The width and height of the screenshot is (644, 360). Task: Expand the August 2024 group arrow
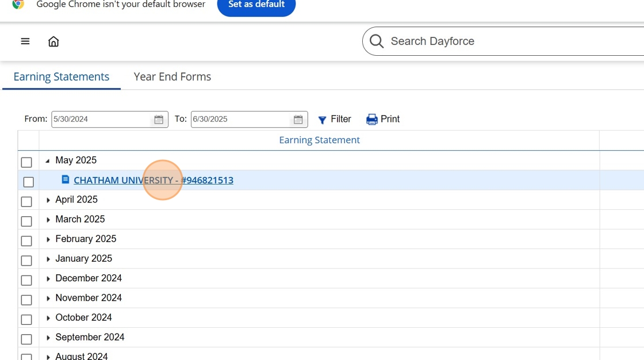click(48, 357)
